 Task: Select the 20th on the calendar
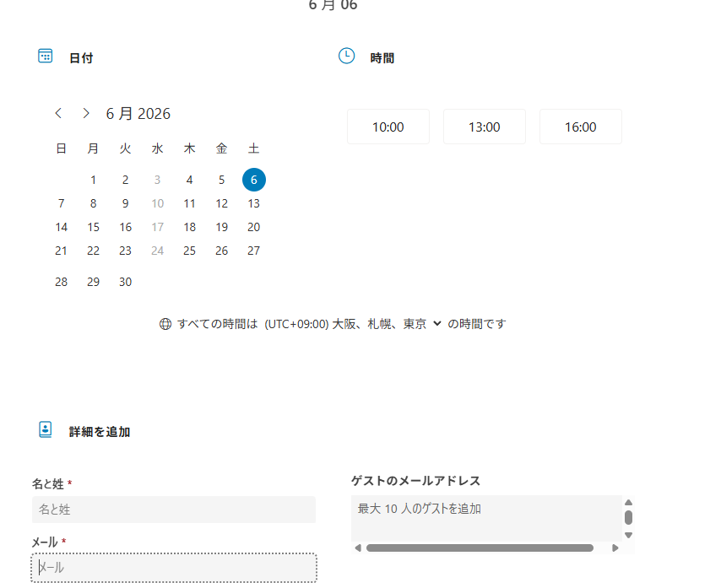[254, 227]
